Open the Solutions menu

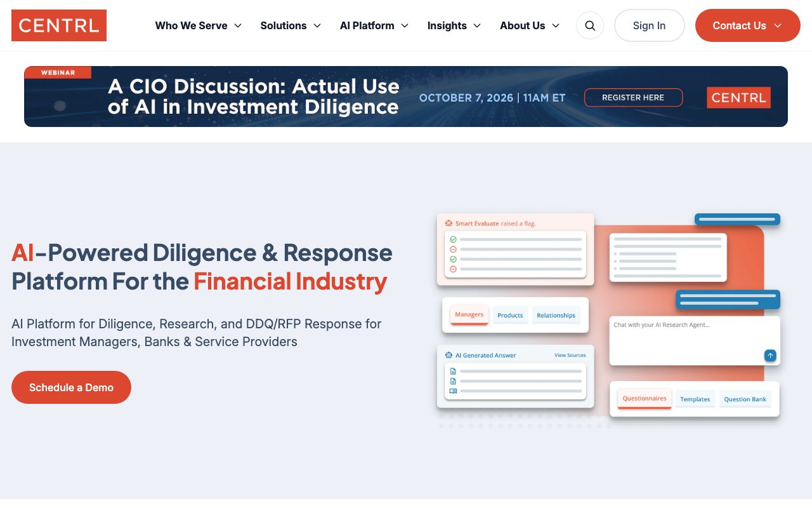pyautogui.click(x=291, y=25)
